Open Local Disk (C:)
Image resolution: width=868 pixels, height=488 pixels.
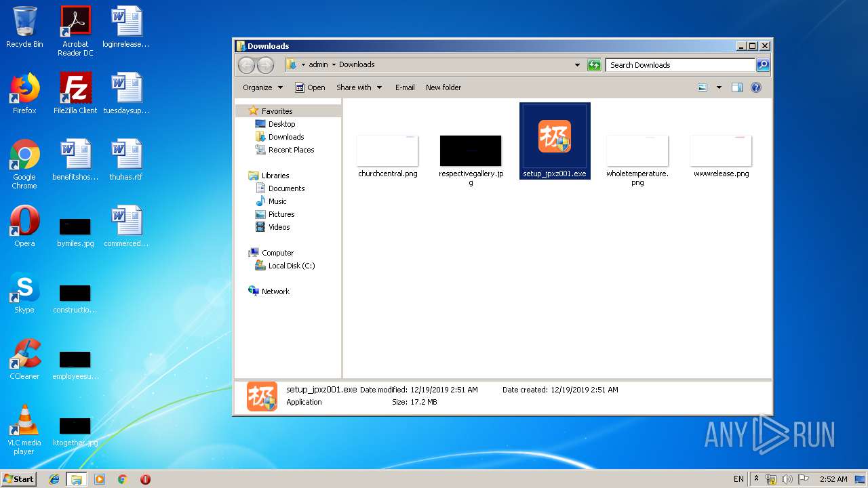click(292, 266)
